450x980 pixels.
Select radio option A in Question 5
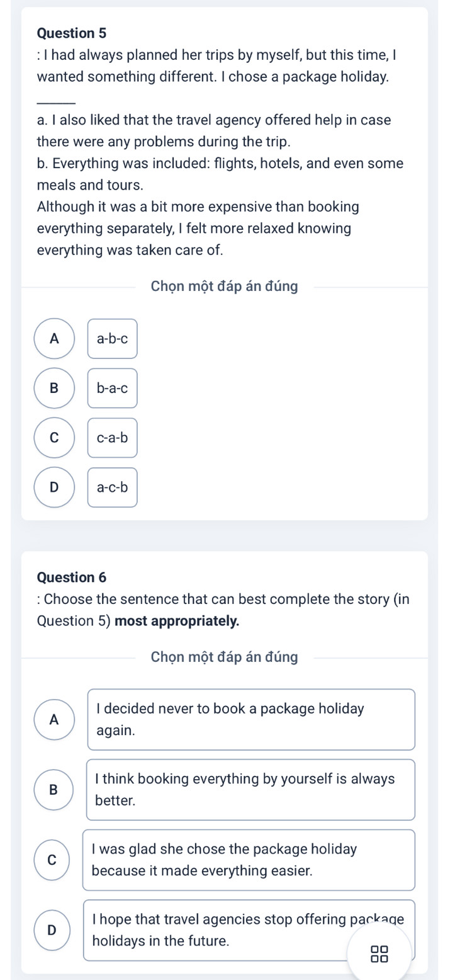click(x=54, y=338)
